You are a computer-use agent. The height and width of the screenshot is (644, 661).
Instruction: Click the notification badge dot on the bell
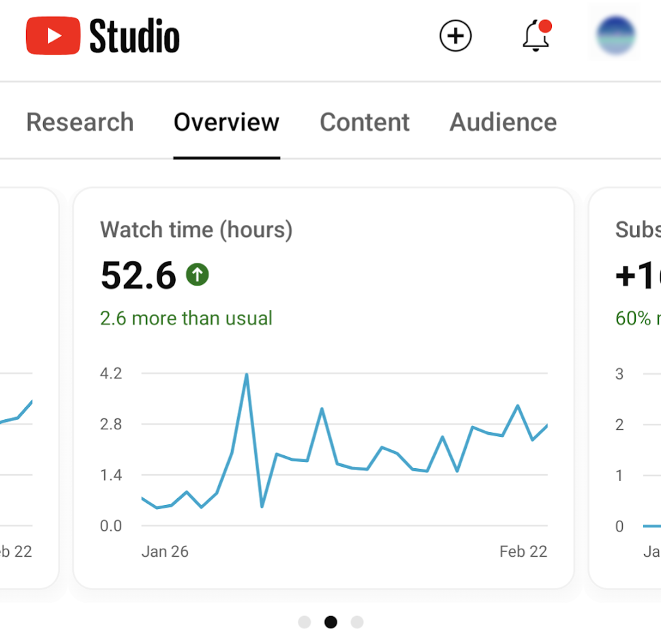[546, 25]
